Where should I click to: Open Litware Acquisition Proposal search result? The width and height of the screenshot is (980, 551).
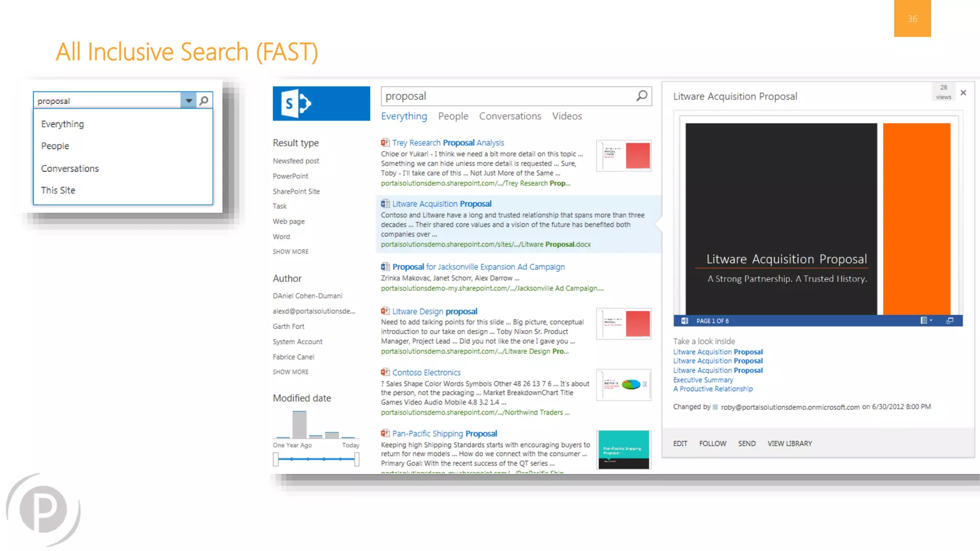tap(442, 204)
